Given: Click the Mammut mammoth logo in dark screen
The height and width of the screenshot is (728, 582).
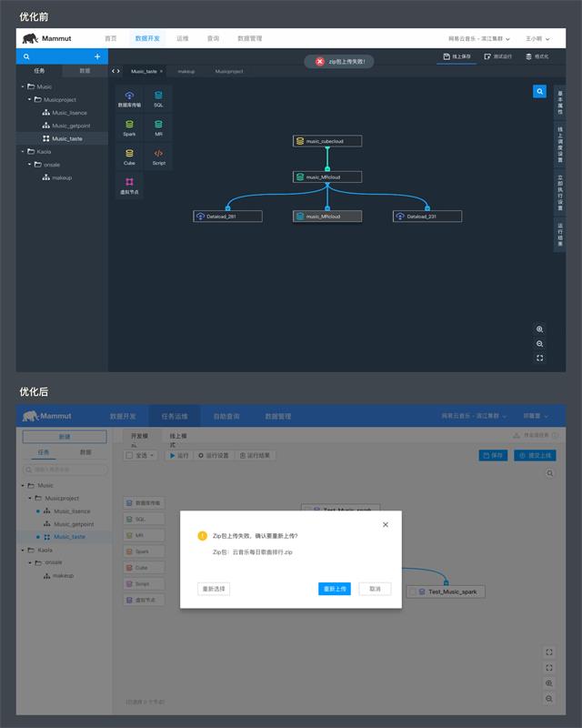Looking at the screenshot, I should [30, 38].
